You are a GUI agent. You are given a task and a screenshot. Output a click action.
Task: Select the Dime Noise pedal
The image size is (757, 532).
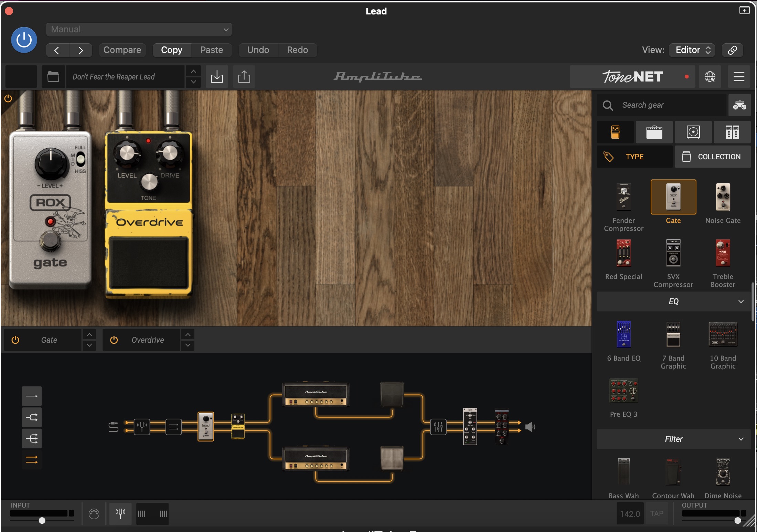coord(723,478)
